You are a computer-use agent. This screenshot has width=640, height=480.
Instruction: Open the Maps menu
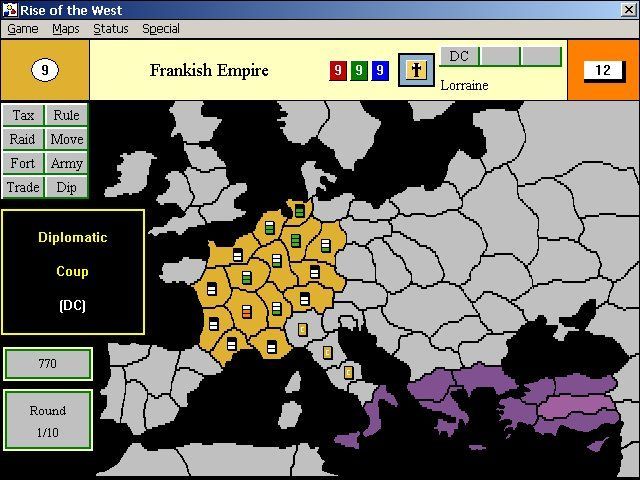click(66, 29)
